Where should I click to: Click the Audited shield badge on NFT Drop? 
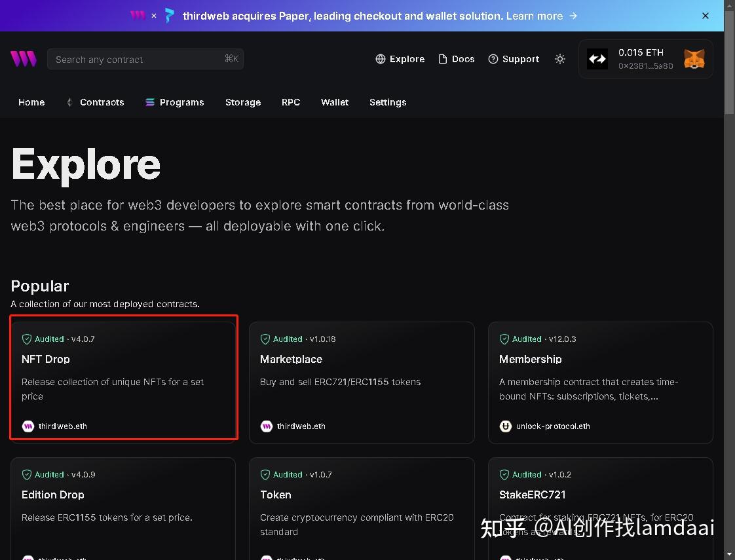(27, 339)
